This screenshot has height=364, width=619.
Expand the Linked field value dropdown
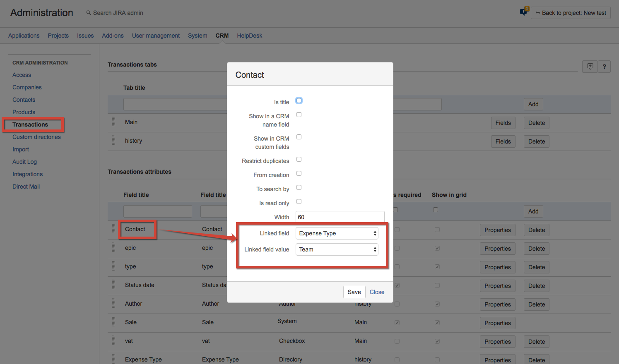[x=337, y=249]
